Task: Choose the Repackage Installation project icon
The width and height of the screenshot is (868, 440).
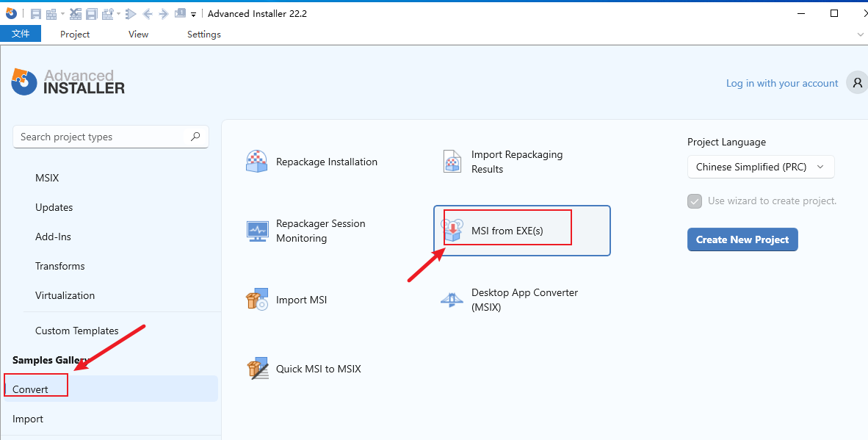Action: (257, 162)
